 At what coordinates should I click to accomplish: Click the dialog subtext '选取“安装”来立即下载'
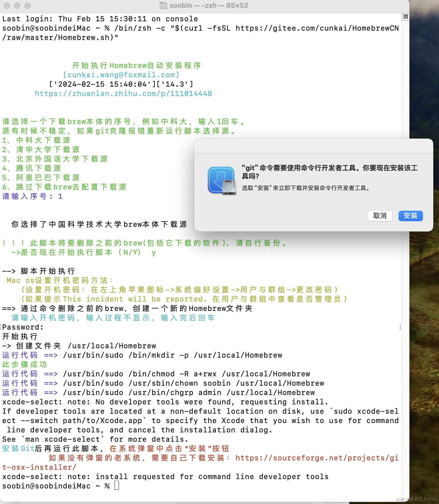[306, 188]
